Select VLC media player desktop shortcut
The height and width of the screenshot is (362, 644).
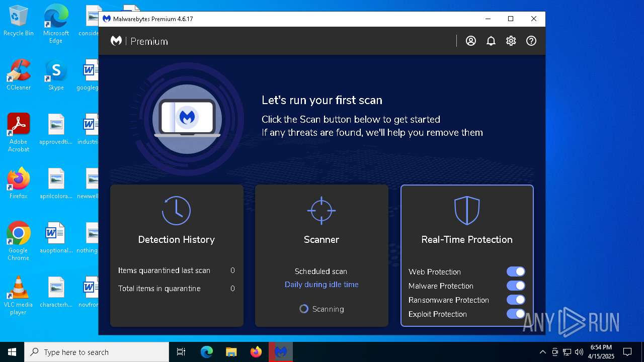pos(19,296)
